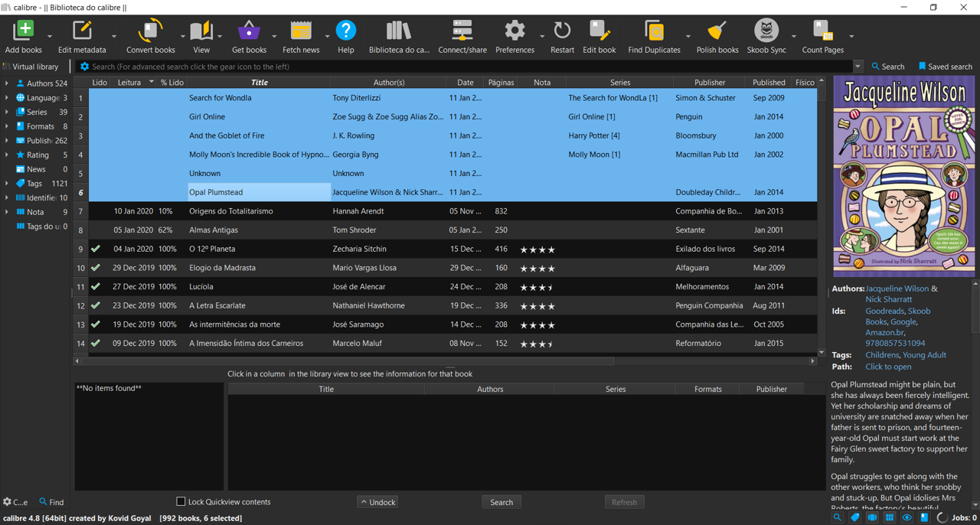Open the book with the View icon
Screen dimensions: 980x525
click(x=201, y=31)
